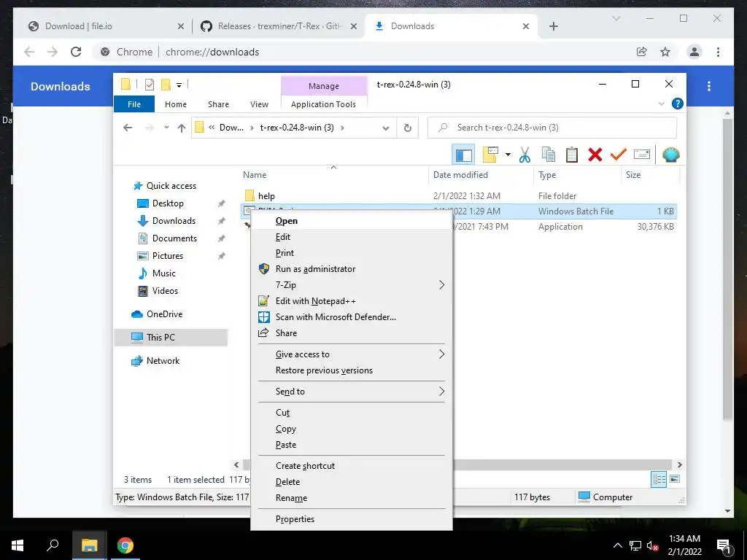Select the help folder row
747x560 pixels.
460,195
